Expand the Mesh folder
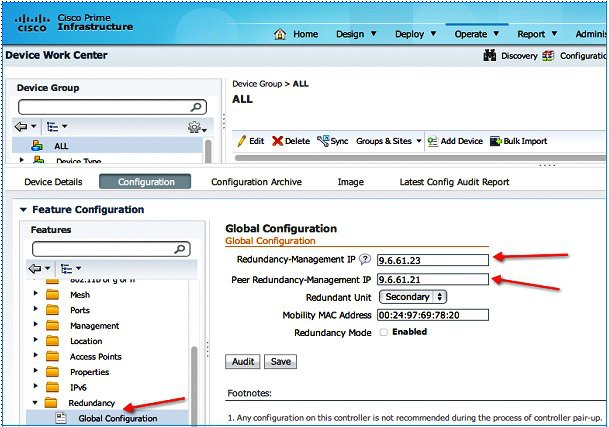Viewport: 609px width, 427px height. [x=36, y=293]
